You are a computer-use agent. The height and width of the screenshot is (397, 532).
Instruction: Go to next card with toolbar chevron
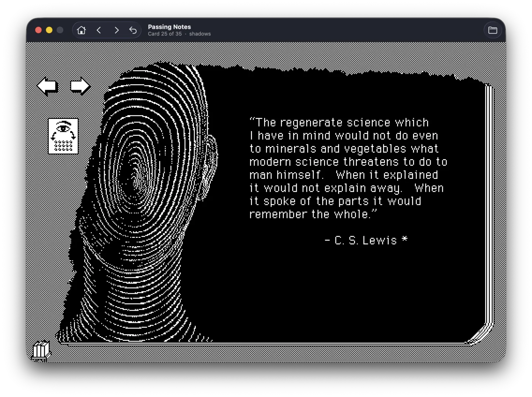116,30
